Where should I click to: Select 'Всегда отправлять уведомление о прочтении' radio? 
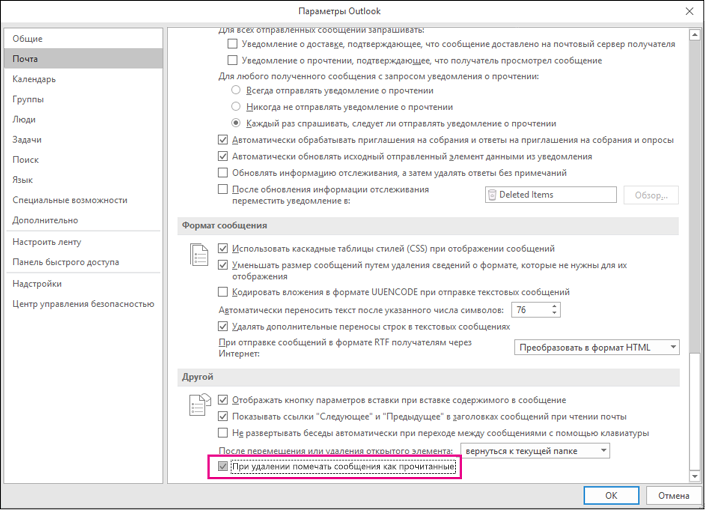tap(236, 90)
